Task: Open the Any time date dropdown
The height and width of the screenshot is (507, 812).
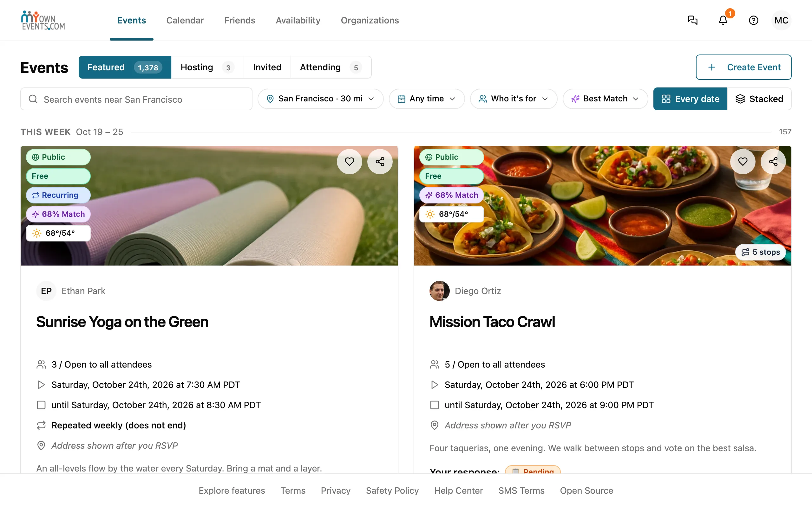Action: tap(427, 99)
